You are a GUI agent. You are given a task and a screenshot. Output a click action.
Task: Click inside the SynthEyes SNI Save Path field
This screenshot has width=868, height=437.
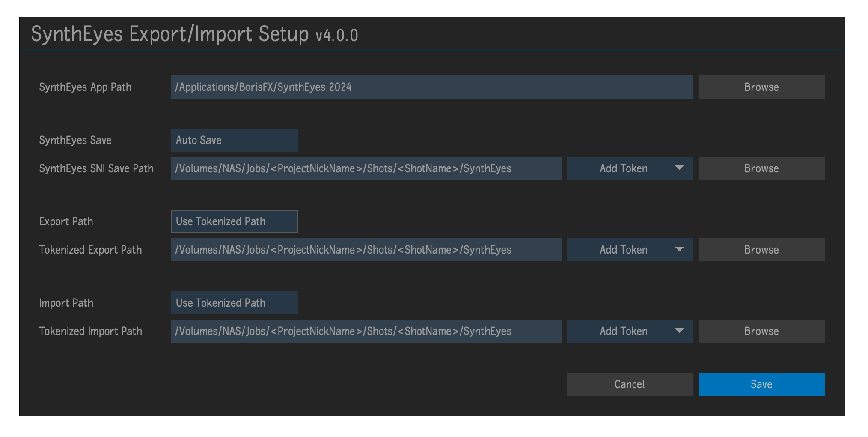coord(366,168)
